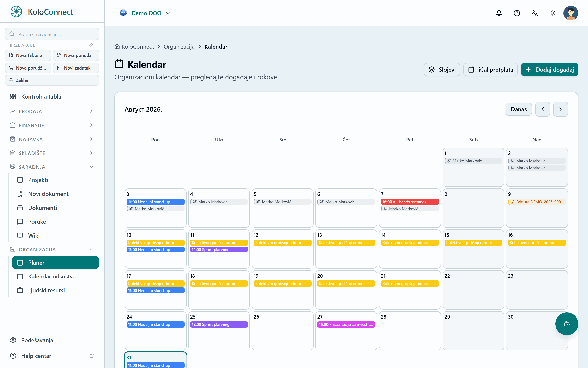This screenshot has height=368, width=588.
Task: Create Nova ponuda quick action
Action: point(76,55)
